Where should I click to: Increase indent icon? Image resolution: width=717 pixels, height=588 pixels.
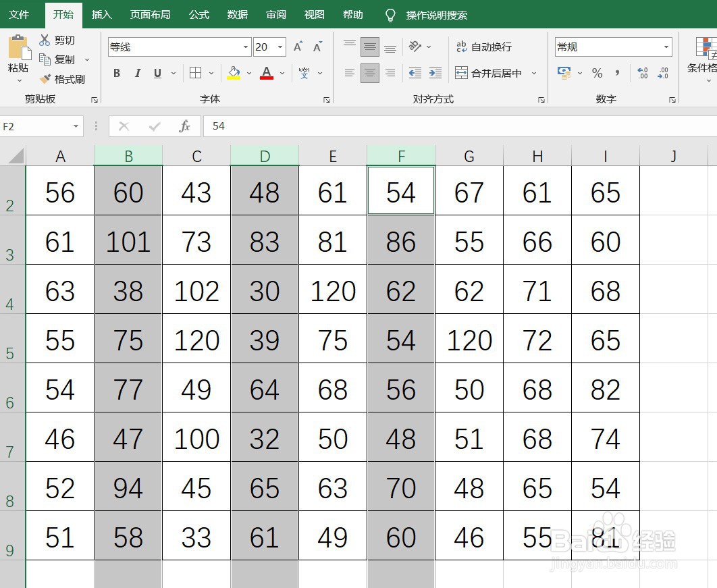tap(435, 73)
